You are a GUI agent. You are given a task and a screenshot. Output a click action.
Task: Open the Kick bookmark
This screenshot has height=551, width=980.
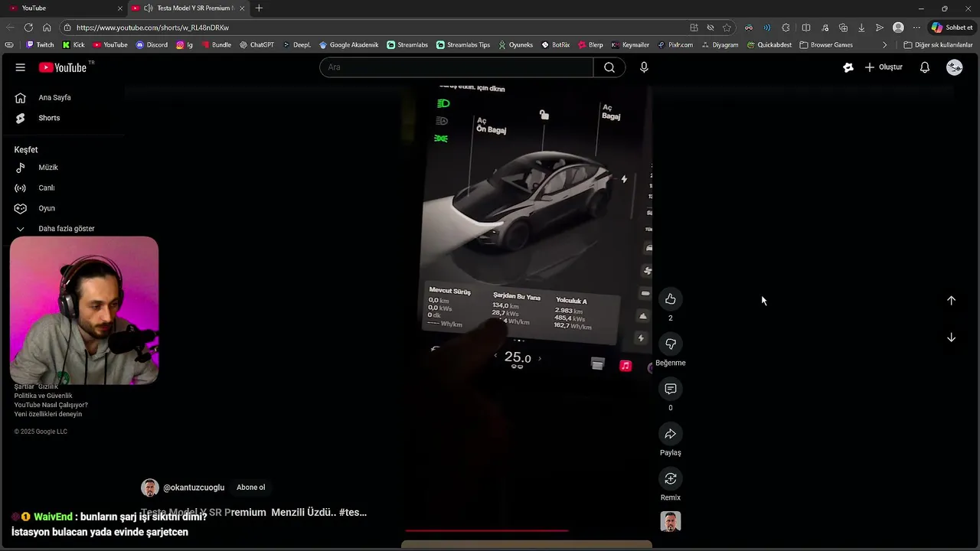73,44
